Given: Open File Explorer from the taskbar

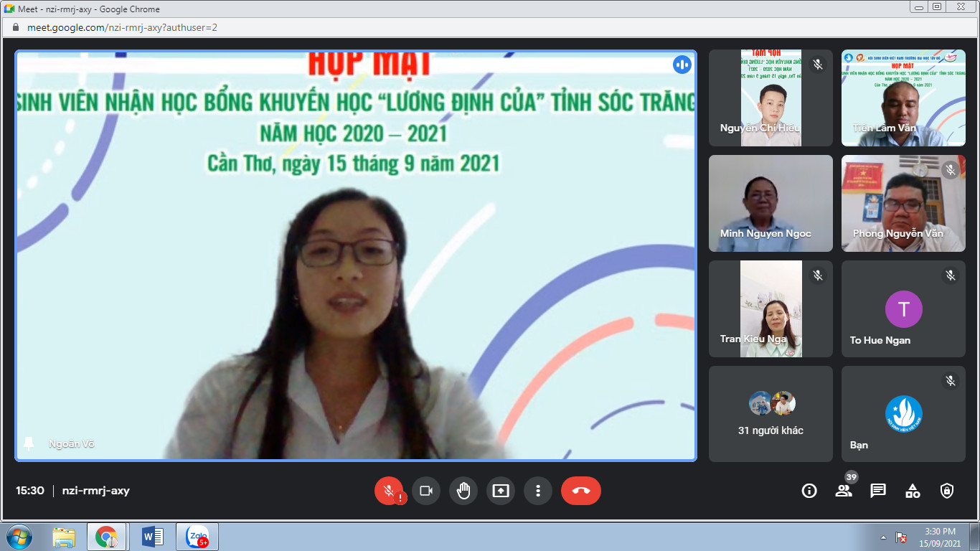Looking at the screenshot, I should pyautogui.click(x=64, y=537).
